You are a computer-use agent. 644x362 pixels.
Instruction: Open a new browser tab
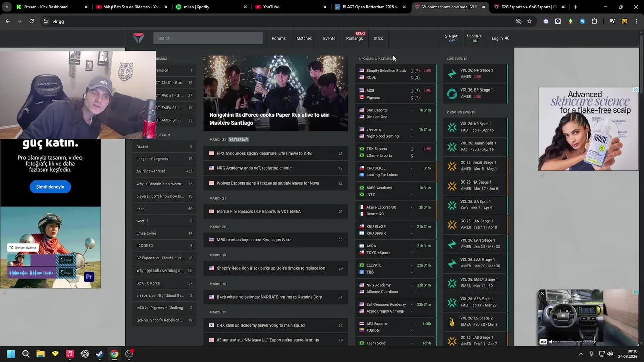click(x=575, y=7)
